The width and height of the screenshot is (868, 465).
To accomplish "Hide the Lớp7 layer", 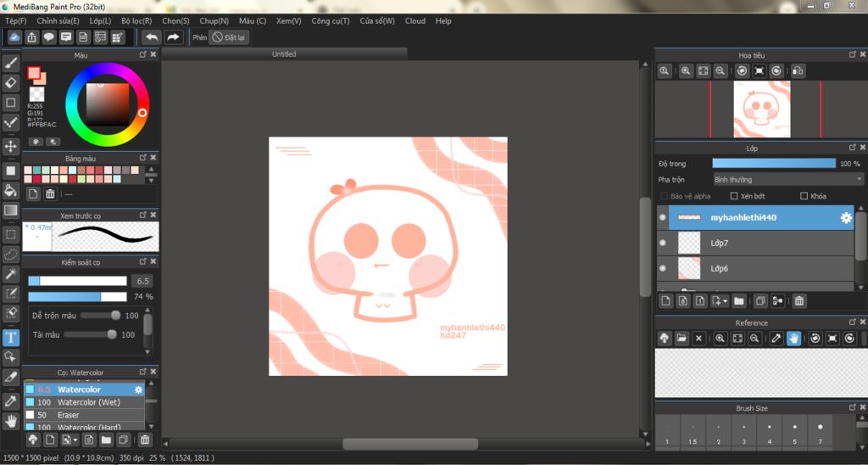I will click(663, 243).
